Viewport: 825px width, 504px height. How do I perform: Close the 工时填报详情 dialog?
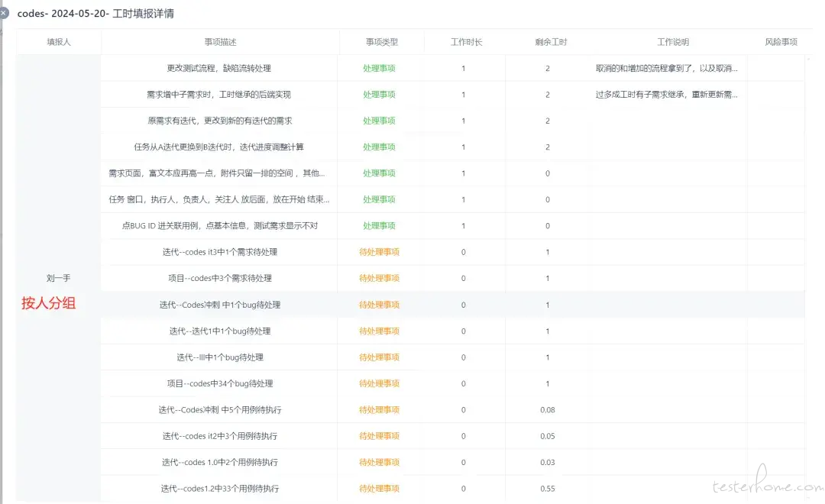[4, 13]
